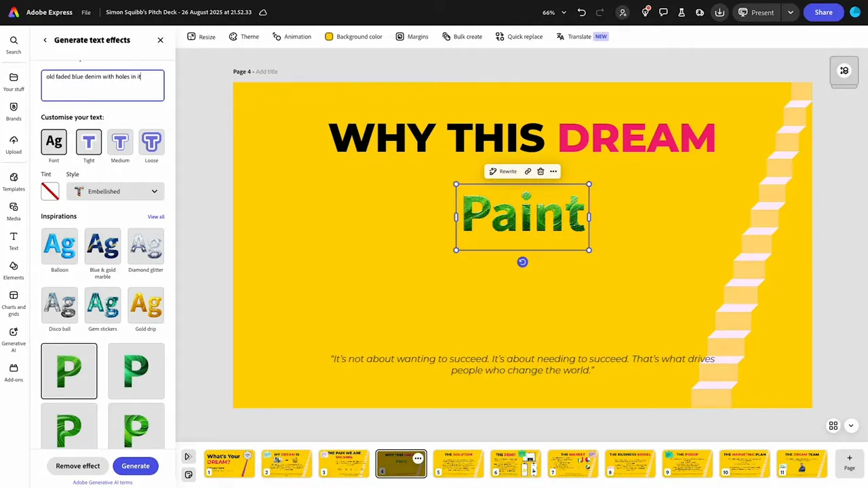The width and height of the screenshot is (868, 488).
Task: Toggle the grid view icon
Action: (833, 426)
